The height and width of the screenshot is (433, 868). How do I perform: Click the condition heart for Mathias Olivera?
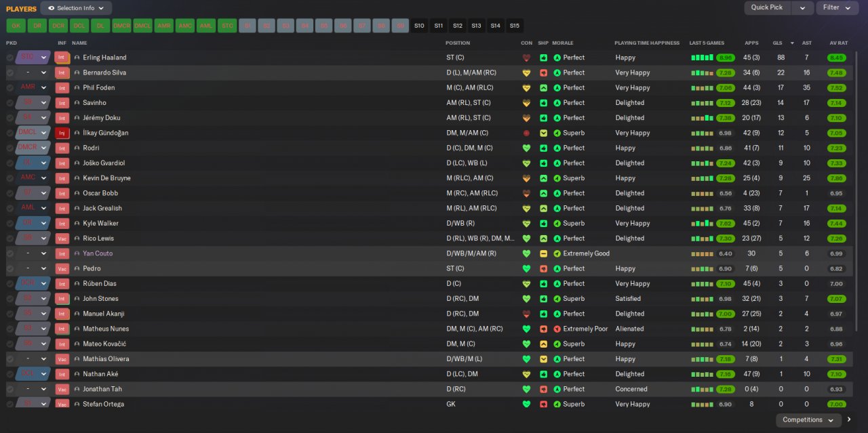tap(526, 359)
